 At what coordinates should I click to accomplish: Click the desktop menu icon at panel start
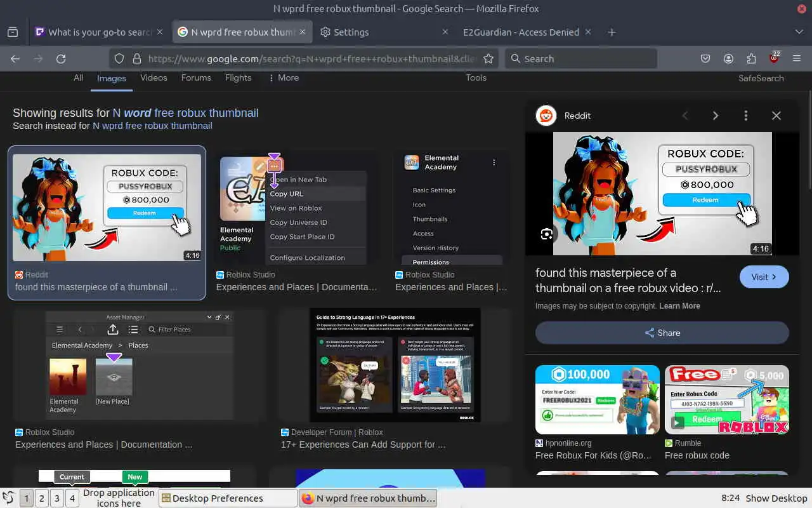(x=8, y=498)
